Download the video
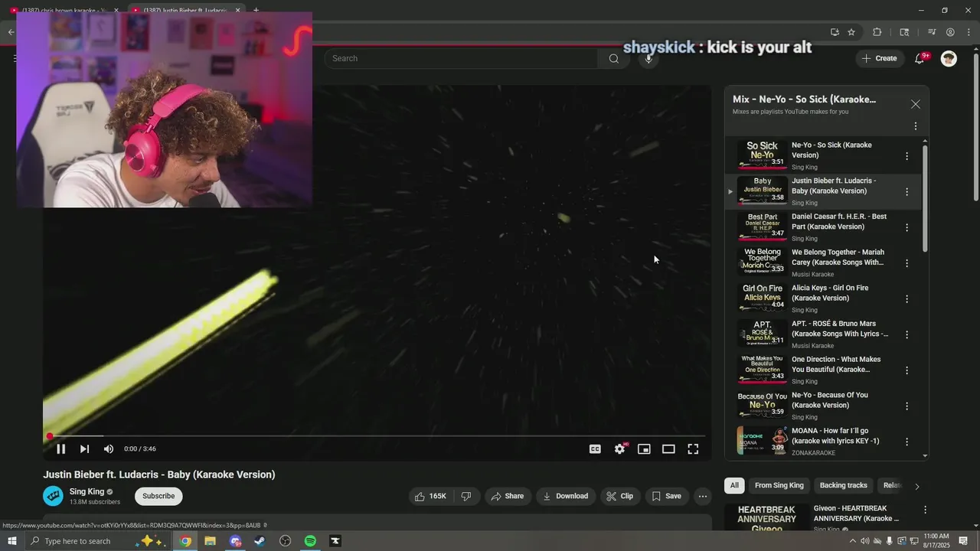Image resolution: width=980 pixels, height=551 pixels. pyautogui.click(x=565, y=496)
